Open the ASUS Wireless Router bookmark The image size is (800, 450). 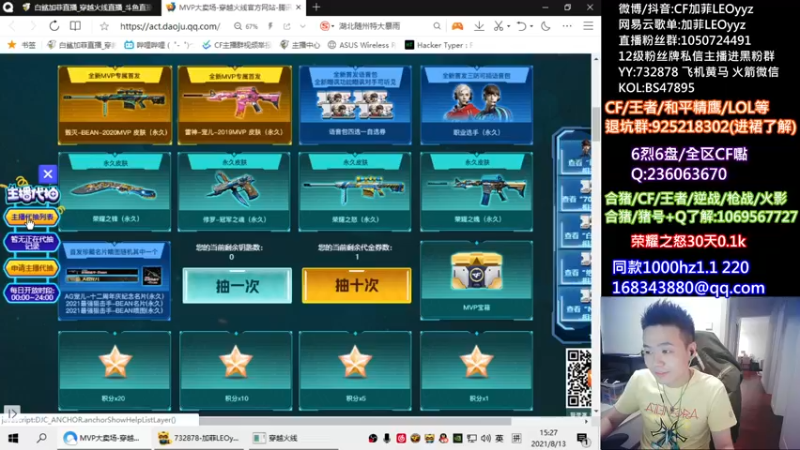[361, 45]
